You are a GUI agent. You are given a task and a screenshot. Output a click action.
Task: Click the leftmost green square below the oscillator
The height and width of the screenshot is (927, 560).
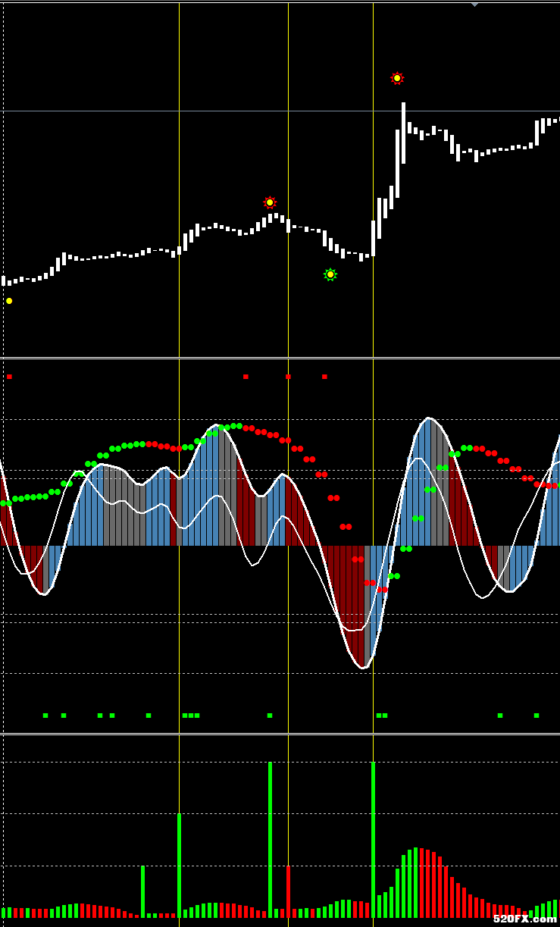45,715
